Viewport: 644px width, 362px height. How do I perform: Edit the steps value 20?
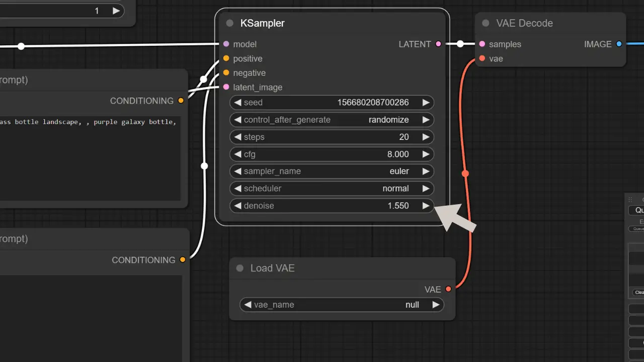(x=404, y=137)
